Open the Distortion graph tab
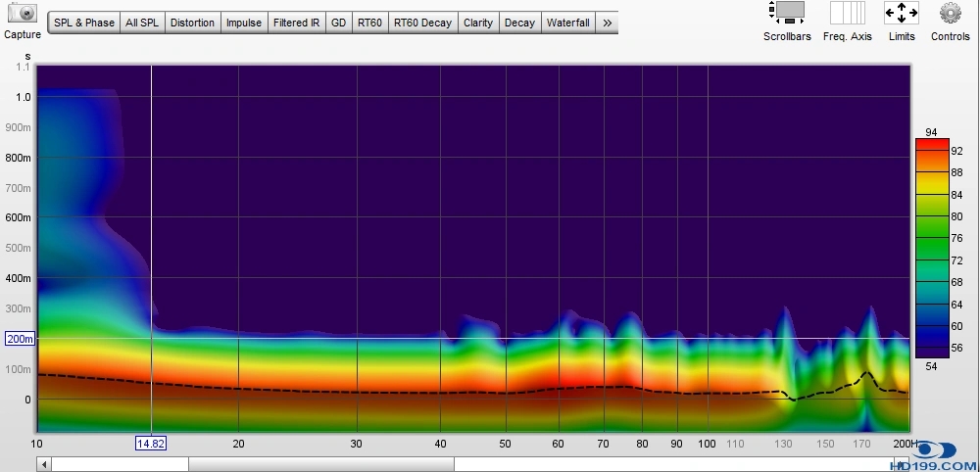Viewport: 980px width, 472px height. coord(192,23)
